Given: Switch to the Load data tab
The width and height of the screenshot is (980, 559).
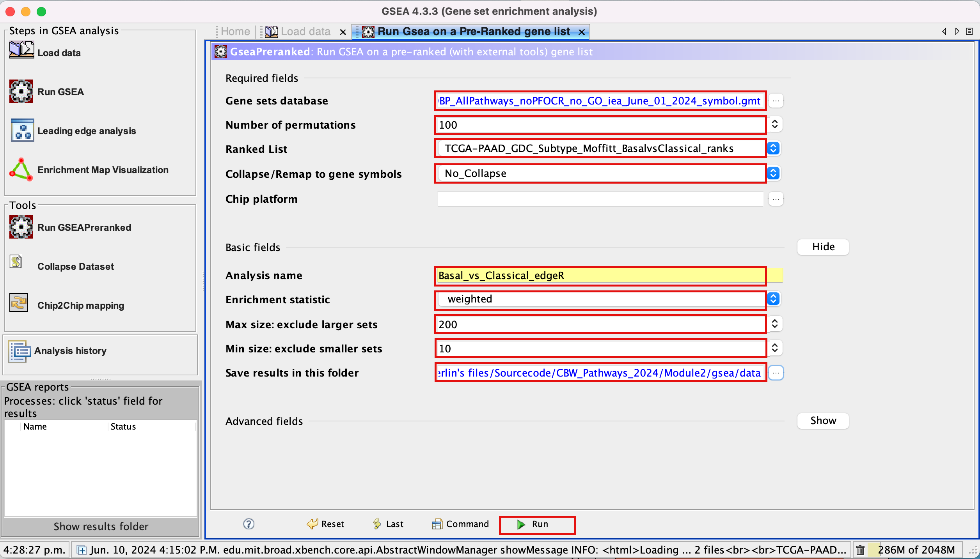Looking at the screenshot, I should point(305,30).
